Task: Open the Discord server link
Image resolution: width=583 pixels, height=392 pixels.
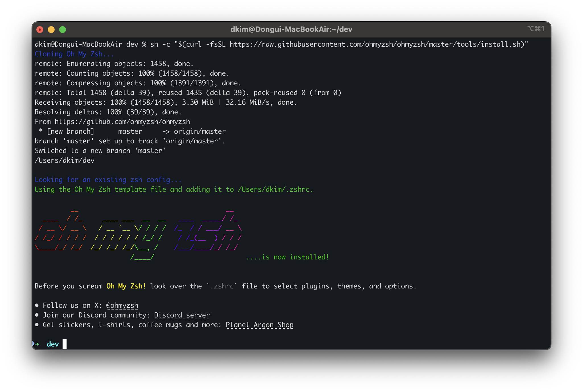Action: coord(182,315)
